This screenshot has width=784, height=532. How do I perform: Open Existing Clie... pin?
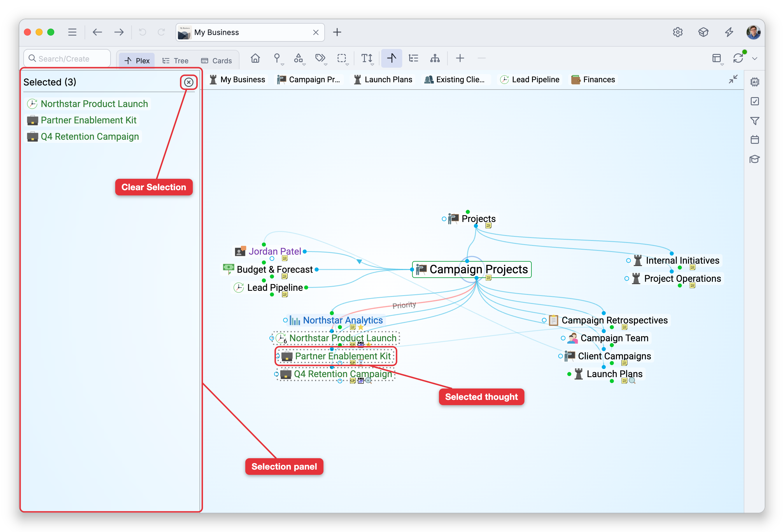[454, 80]
